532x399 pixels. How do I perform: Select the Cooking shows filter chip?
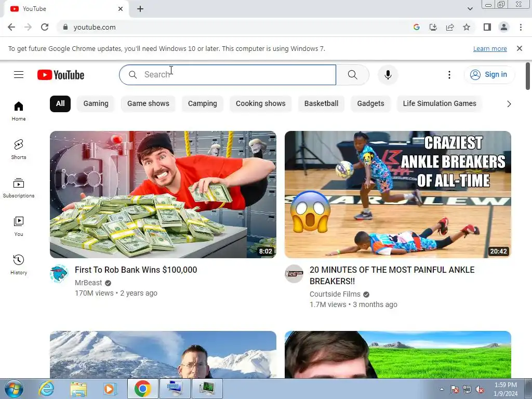tap(261, 103)
